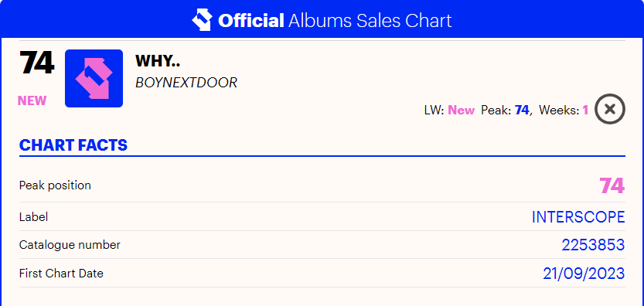
Task: Select the First Chart Date row label
Action: click(x=61, y=273)
